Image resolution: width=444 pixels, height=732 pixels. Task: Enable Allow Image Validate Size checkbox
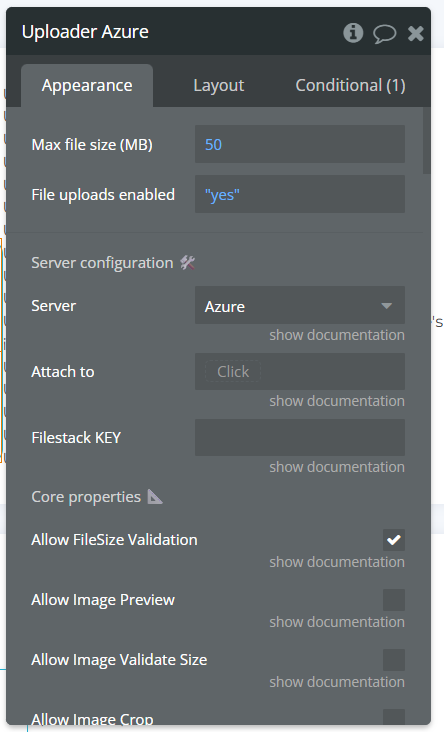coord(394,660)
